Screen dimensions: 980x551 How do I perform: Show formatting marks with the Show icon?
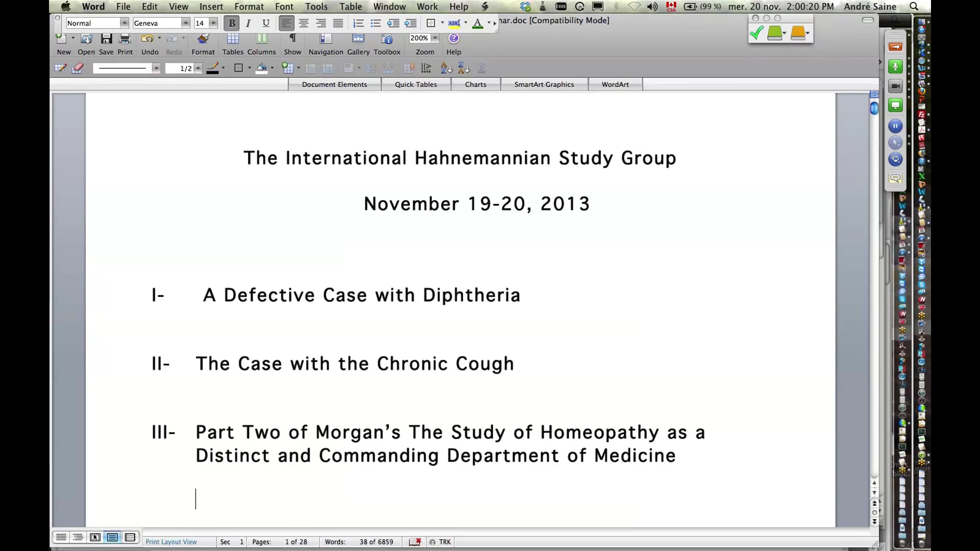(292, 41)
